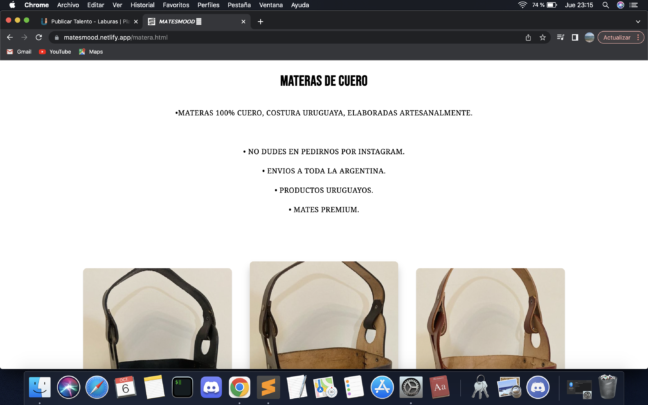The width and height of the screenshot is (648, 405).
Task: Click the share icon in the address bar
Action: [528, 37]
